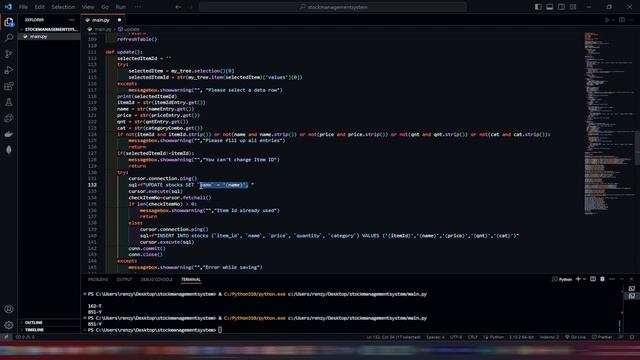
Task: Switch to the OUTPUT panel tab
Action: 124,280
